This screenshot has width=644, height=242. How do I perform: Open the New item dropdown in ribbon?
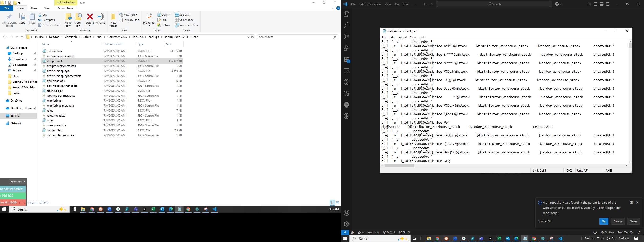pos(128,15)
